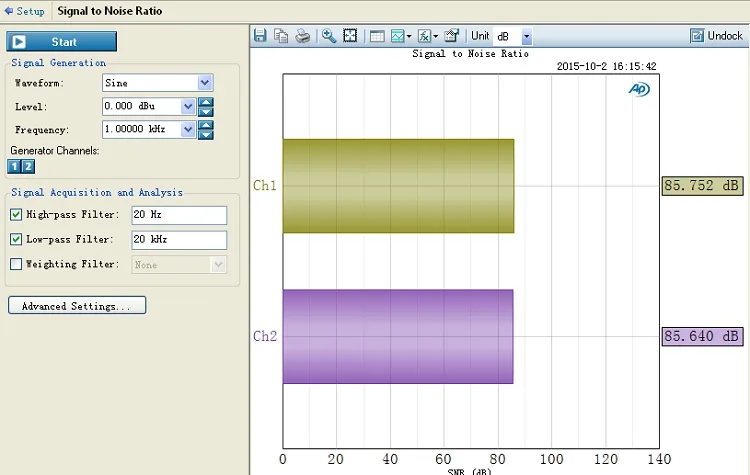Click the 85.752 dB Ch1 readout
Screen dimensions: 750x475
[702, 186]
